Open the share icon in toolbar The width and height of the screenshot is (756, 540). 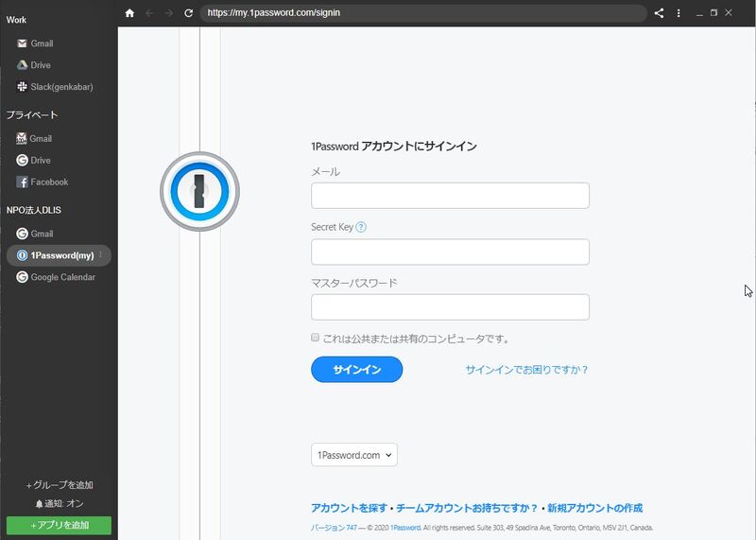[x=659, y=13]
